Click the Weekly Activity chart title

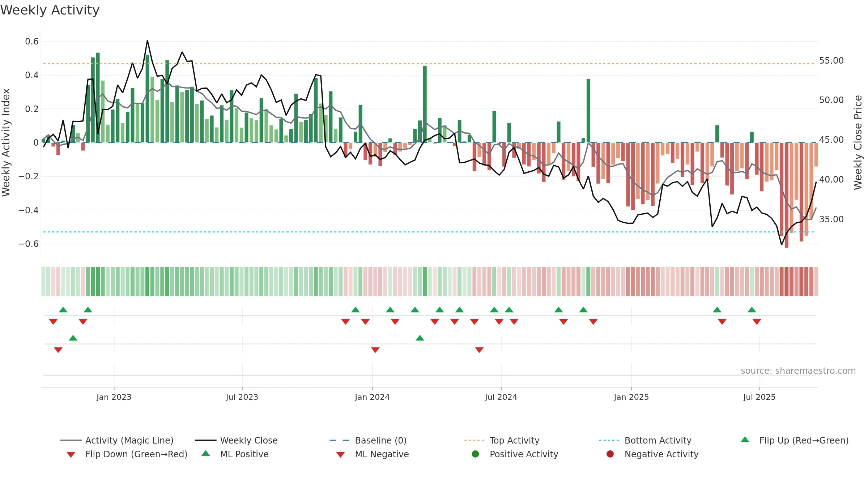coord(50,10)
